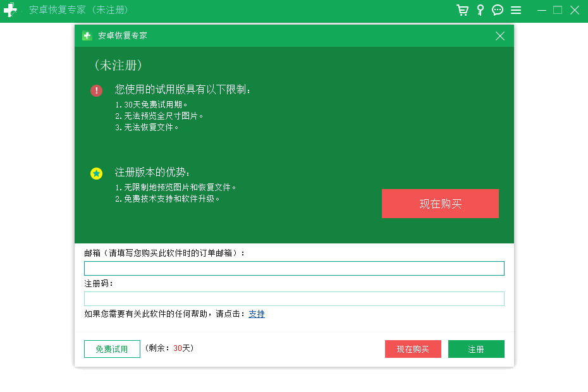Click the email order input field

click(x=294, y=268)
